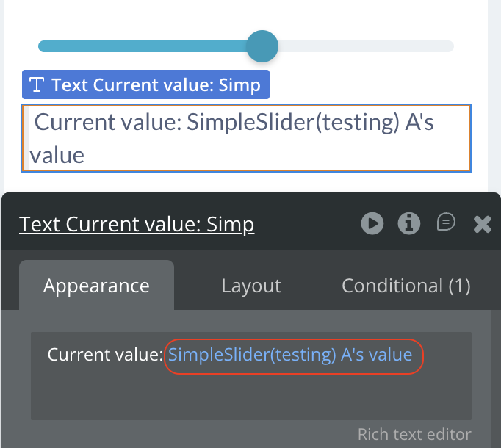
Task: Click the T icon in blue label
Action: [x=36, y=85]
